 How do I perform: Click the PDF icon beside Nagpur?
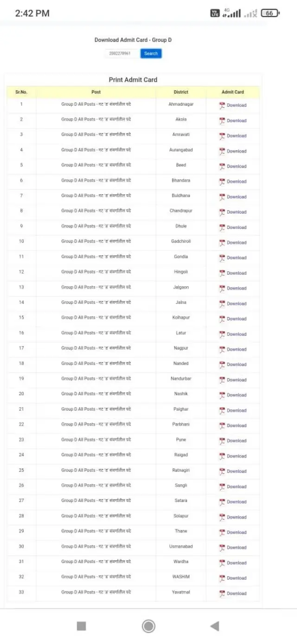[222, 349]
